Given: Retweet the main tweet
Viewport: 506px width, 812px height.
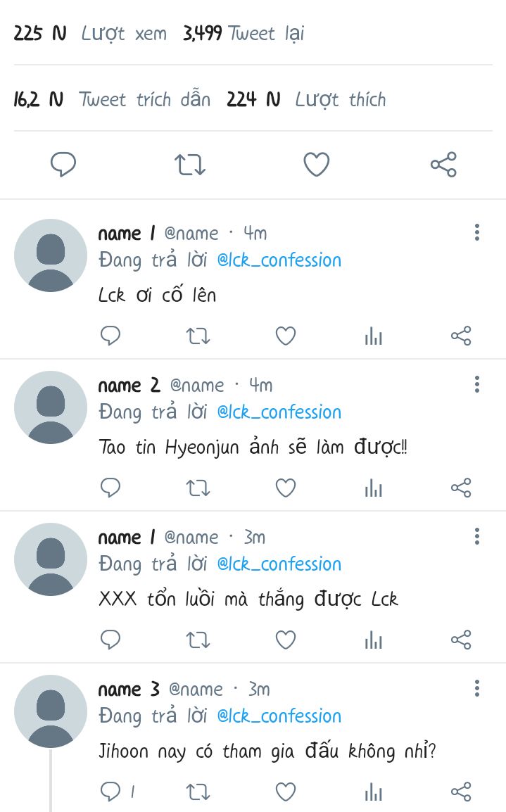Looking at the screenshot, I should tap(190, 165).
